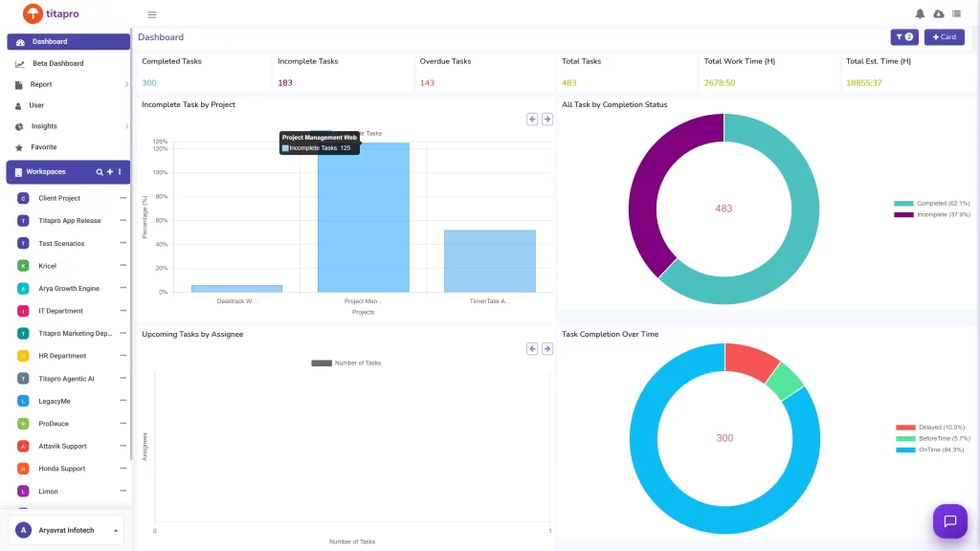The image size is (980, 551).
Task: Open options dots for IT Department
Action: [123, 311]
